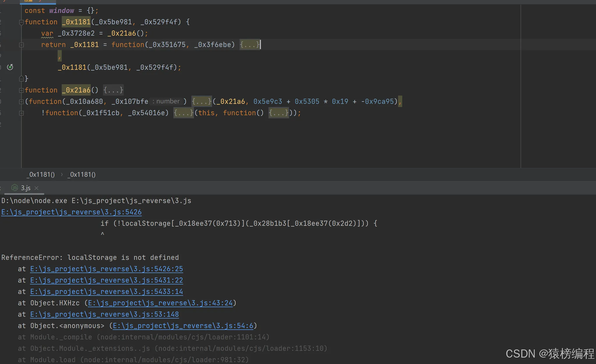Expand the {...} placeholder after _0x3f6ebe)
The image size is (596, 364).
(x=249, y=45)
